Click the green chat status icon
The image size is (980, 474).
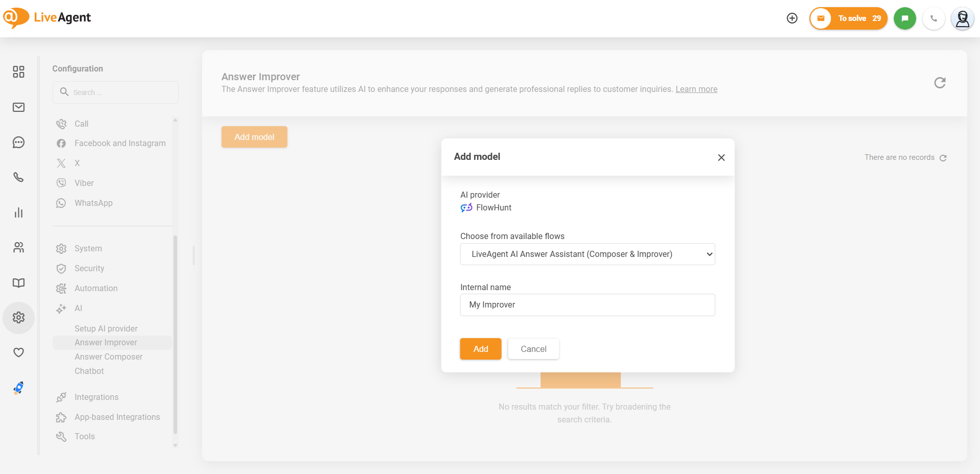point(904,18)
